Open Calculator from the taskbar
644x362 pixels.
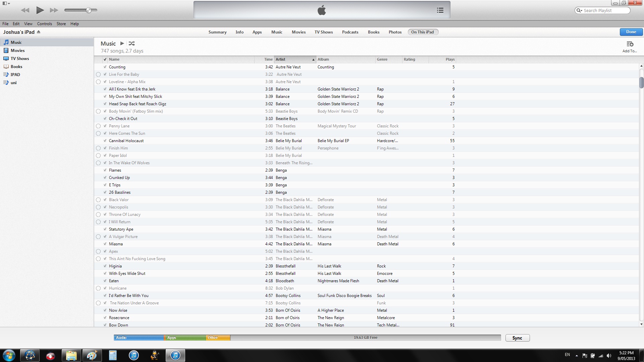113,355
